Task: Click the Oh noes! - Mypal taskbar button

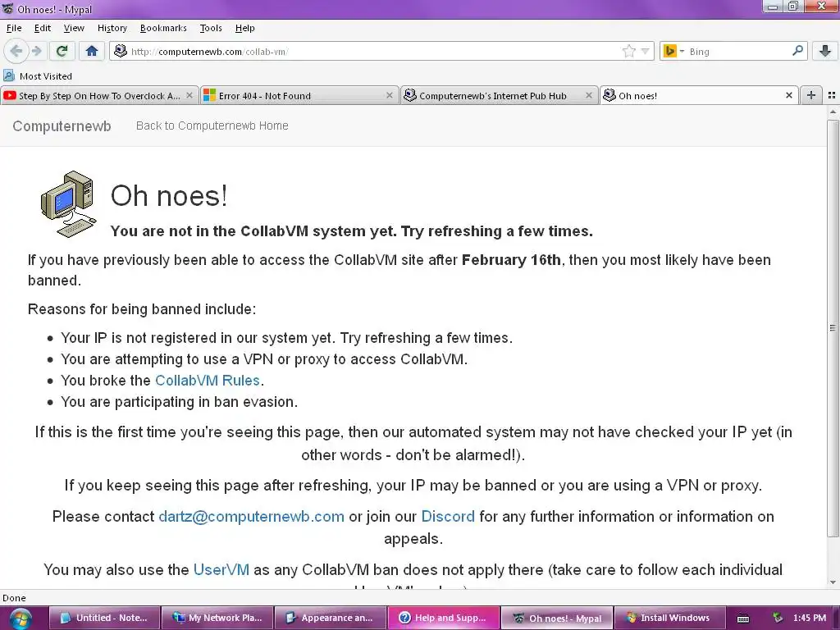Action: (557, 618)
